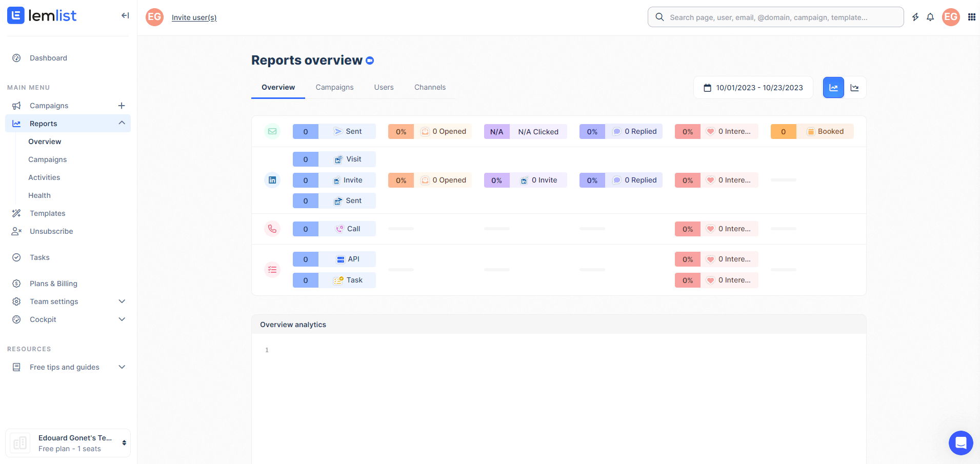The width and height of the screenshot is (980, 464).
Task: Collapse the Reports section chevron
Action: 122,123
